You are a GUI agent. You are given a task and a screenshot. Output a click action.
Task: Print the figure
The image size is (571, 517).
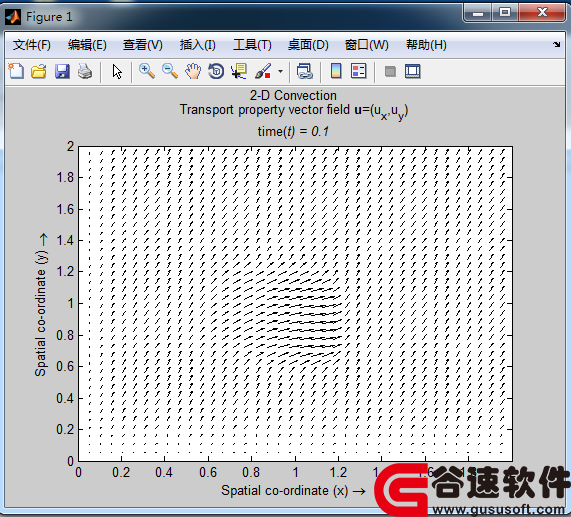pyautogui.click(x=85, y=71)
